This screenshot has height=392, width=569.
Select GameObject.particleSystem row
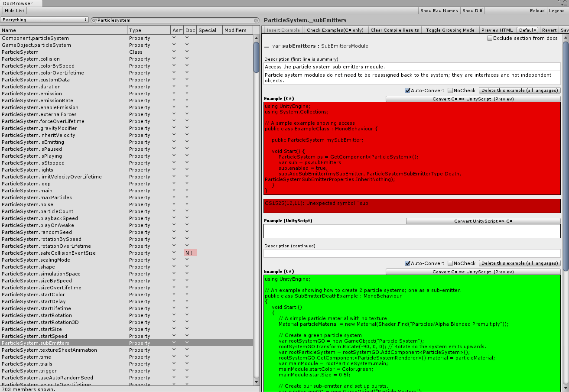tap(127, 45)
